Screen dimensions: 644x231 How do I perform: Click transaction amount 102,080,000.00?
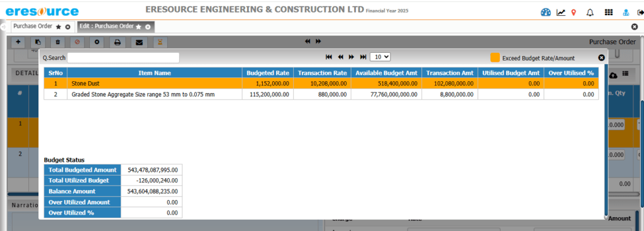click(453, 84)
